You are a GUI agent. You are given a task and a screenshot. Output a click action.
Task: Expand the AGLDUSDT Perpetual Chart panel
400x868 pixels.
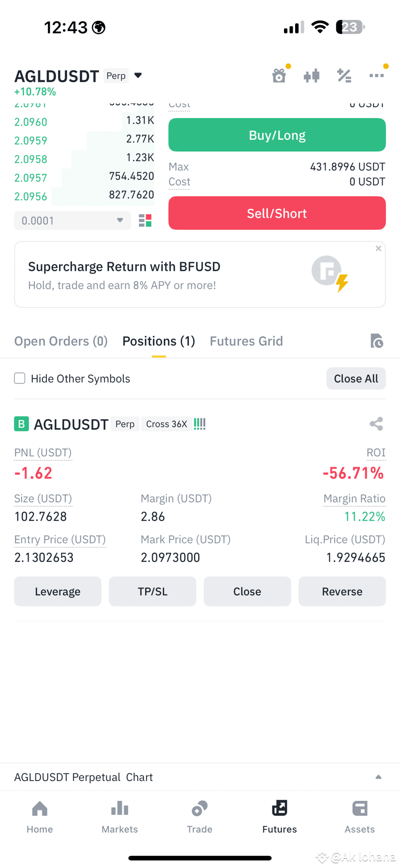[x=379, y=777]
